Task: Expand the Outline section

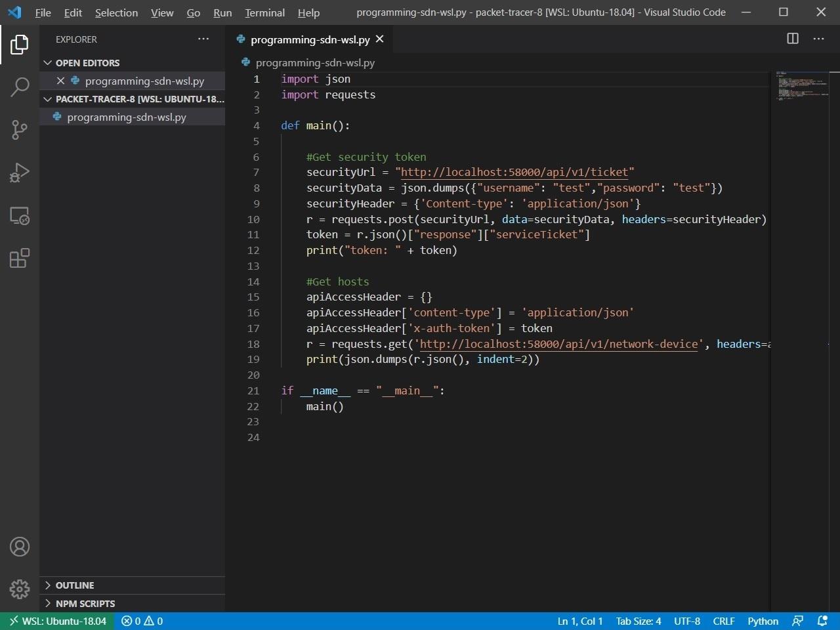Action: (x=131, y=585)
